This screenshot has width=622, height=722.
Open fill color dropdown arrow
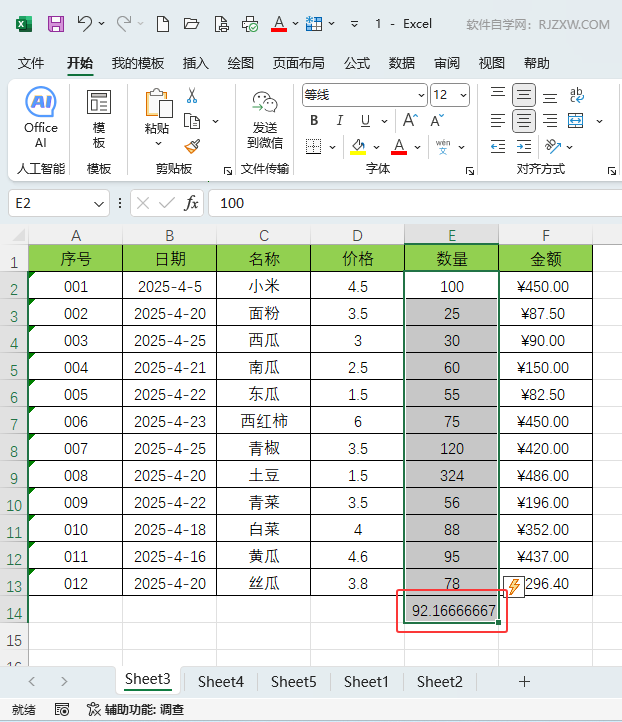pyautogui.click(x=377, y=147)
